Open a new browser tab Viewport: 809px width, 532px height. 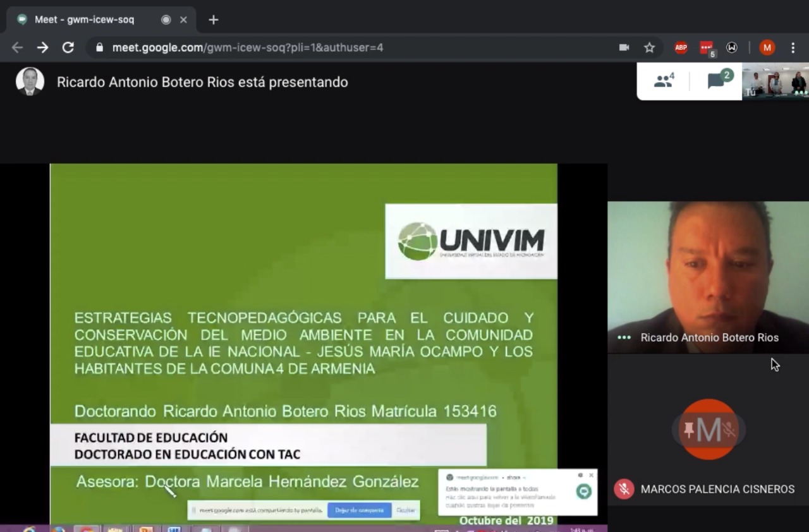[213, 20]
